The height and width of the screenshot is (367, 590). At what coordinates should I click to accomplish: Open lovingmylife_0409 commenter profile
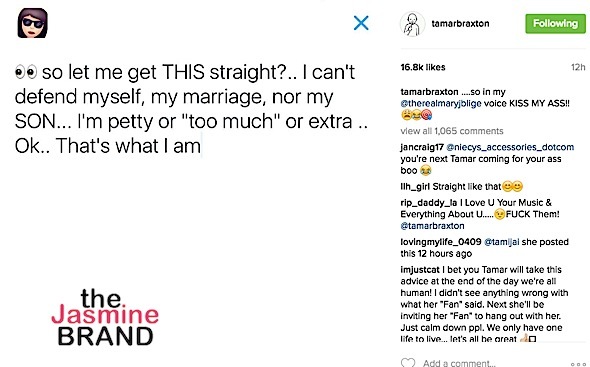[441, 242]
